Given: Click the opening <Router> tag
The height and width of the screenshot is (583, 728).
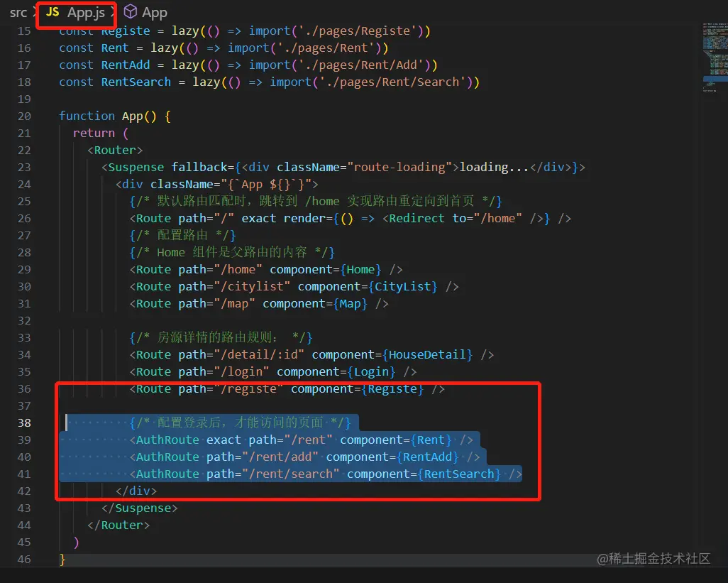Looking at the screenshot, I should click(x=115, y=151).
